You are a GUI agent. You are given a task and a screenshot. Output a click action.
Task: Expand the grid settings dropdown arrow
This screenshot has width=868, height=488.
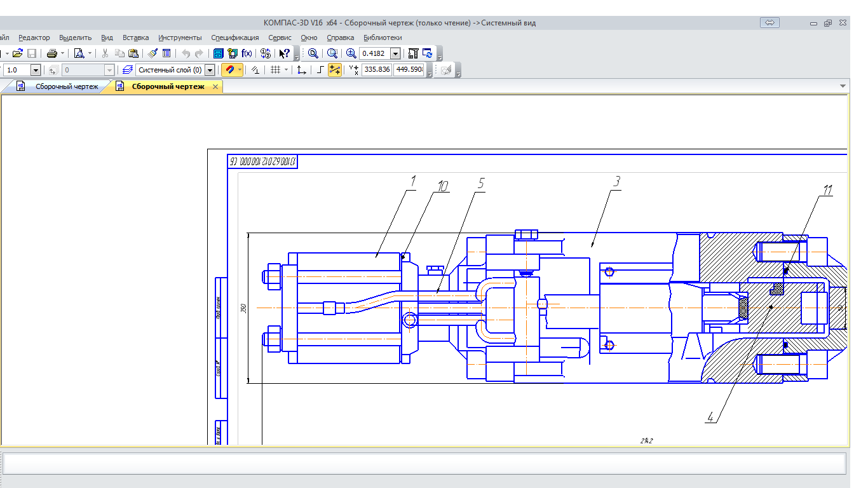click(286, 70)
